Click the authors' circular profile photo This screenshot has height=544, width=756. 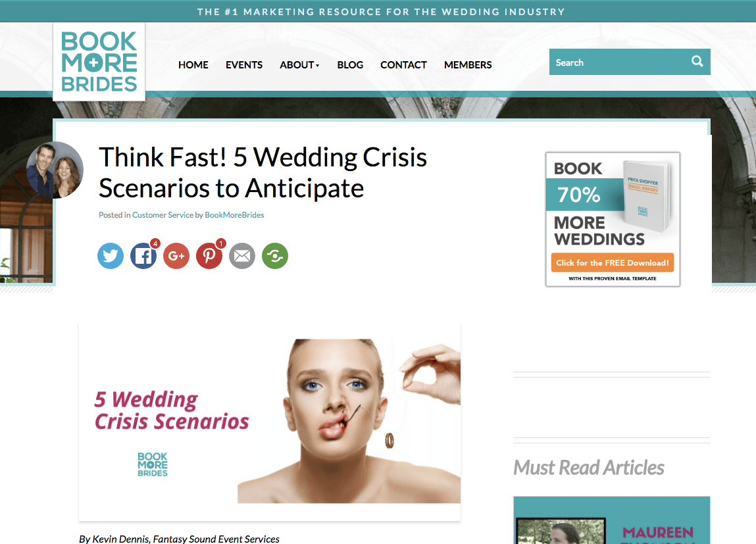coord(55,170)
